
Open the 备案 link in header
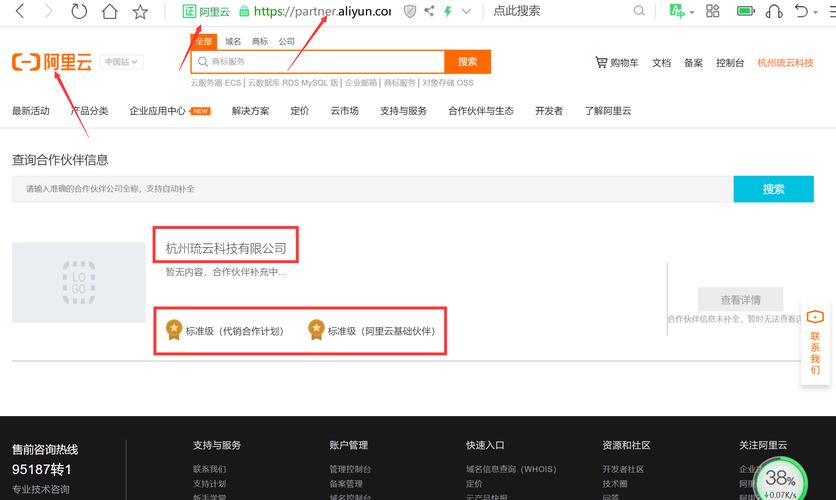(x=693, y=63)
